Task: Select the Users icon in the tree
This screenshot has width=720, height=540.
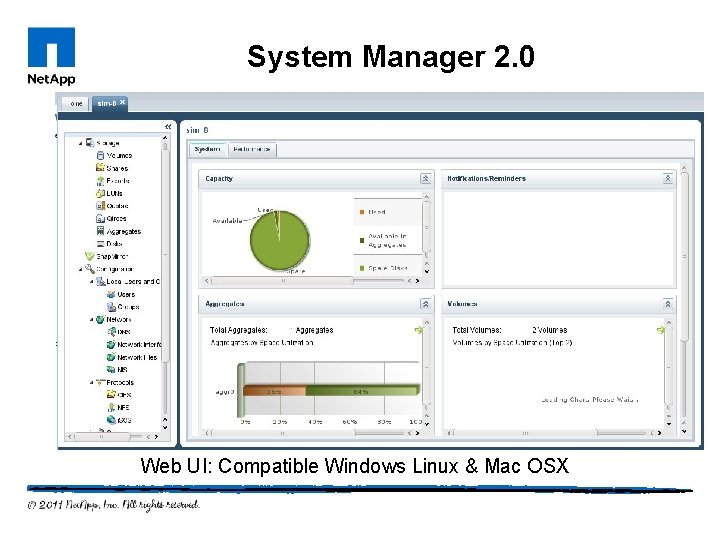Action: pyautogui.click(x=111, y=294)
